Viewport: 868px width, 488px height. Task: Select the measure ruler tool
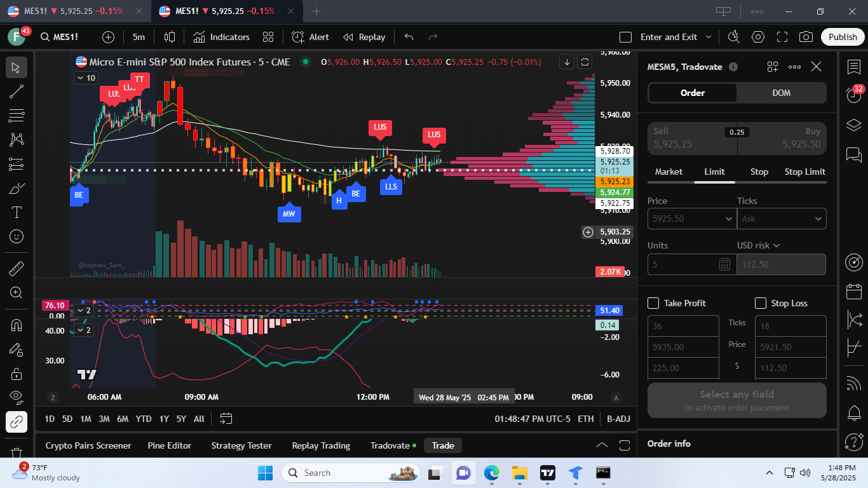point(16,268)
